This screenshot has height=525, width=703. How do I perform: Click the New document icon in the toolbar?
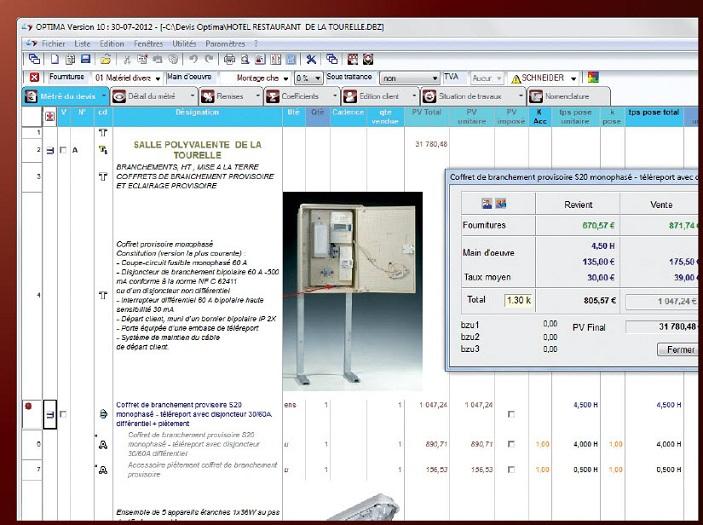pyautogui.click(x=55, y=59)
